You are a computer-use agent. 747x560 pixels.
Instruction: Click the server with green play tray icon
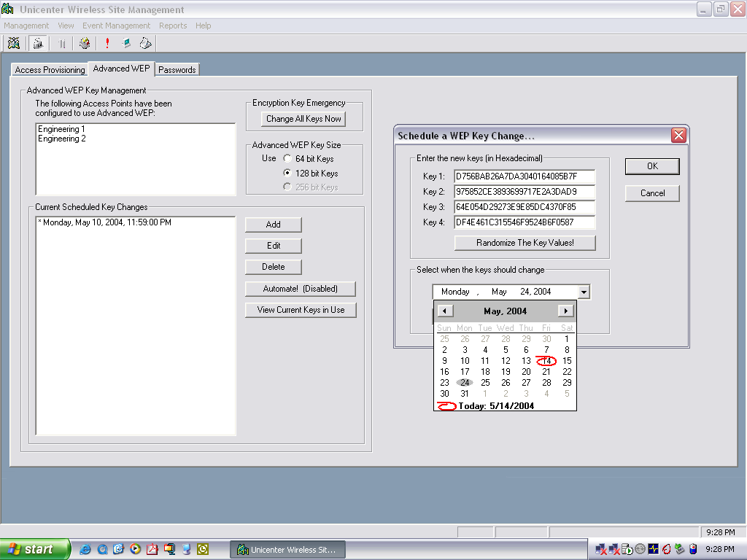point(627,549)
